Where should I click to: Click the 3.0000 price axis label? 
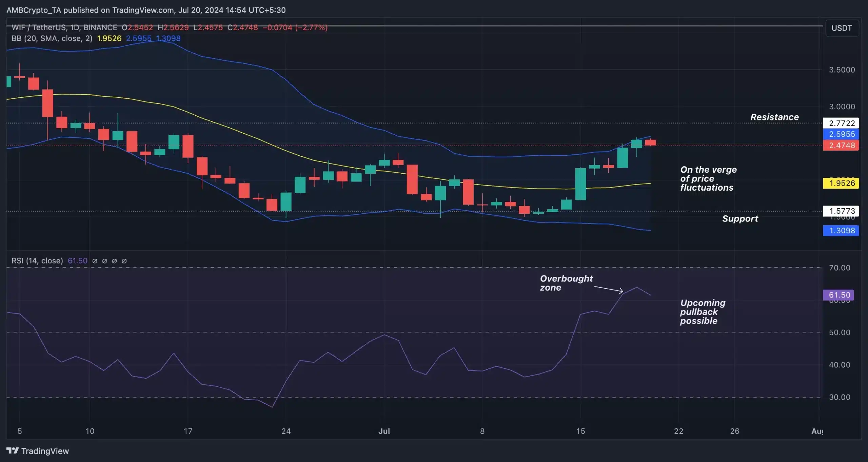point(842,107)
